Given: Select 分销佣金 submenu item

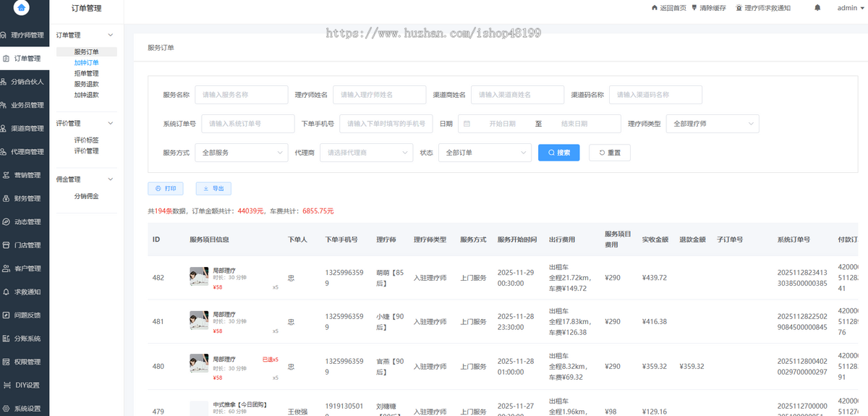Looking at the screenshot, I should 86,196.
